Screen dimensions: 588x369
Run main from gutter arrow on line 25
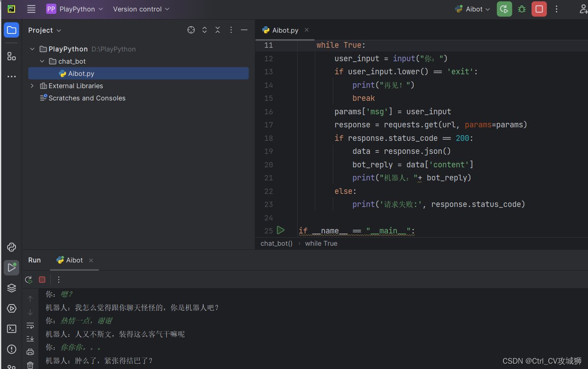(281, 230)
